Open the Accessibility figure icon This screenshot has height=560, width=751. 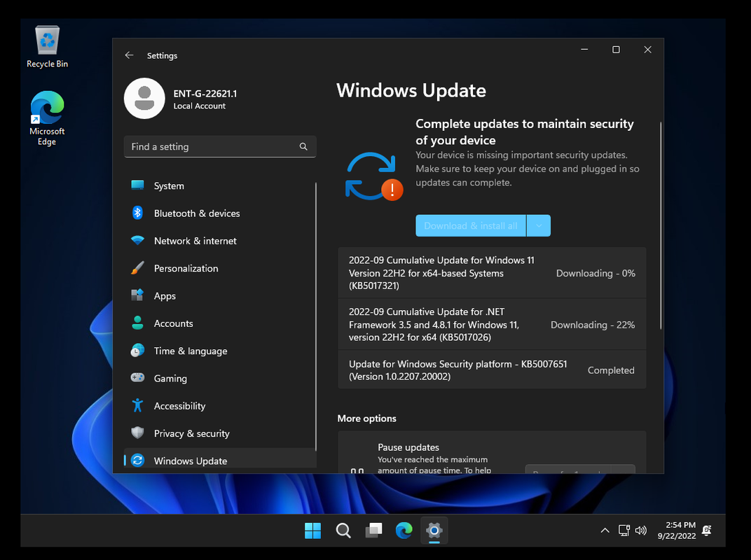[137, 405]
